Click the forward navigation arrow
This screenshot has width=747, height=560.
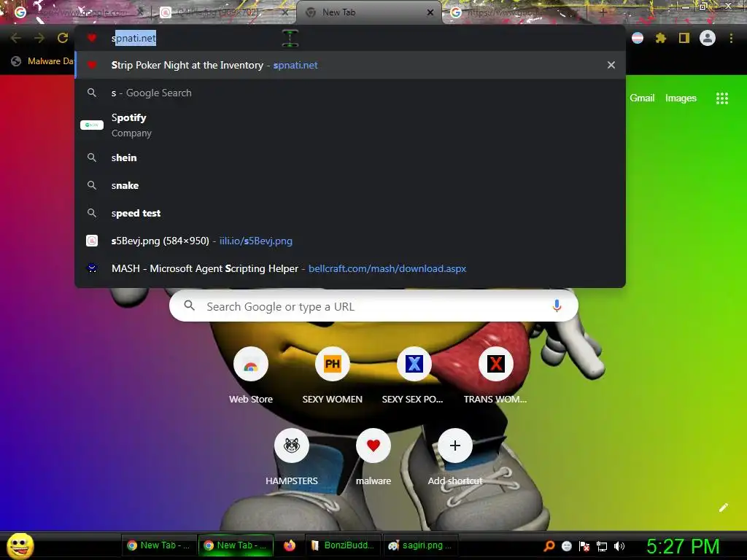[39, 38]
